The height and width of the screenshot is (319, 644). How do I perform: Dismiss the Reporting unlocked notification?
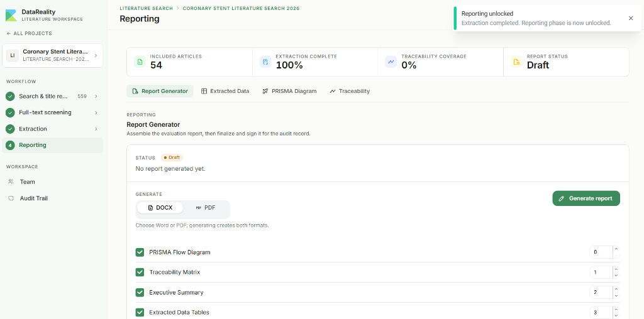631,18
